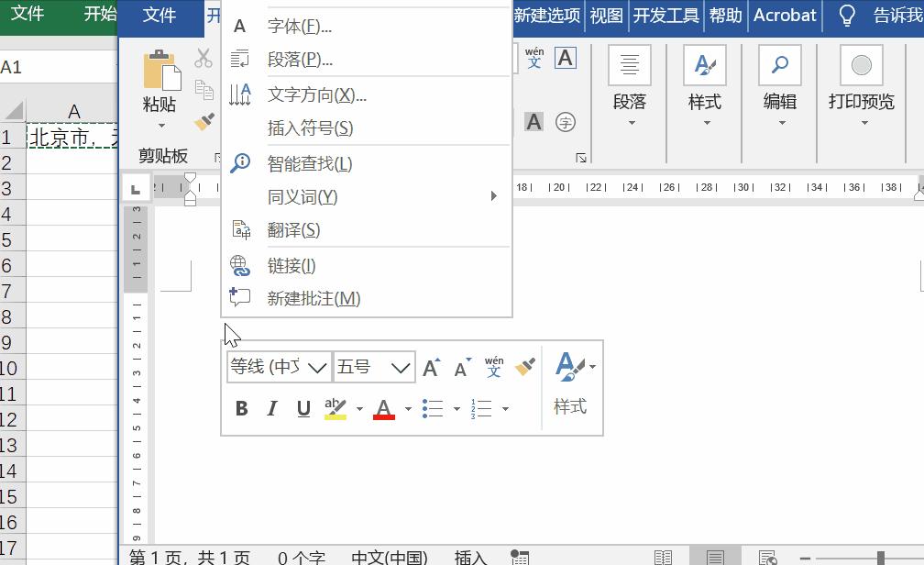The image size is (924, 565).
Task: Toggle underline formatting
Action: (x=303, y=408)
